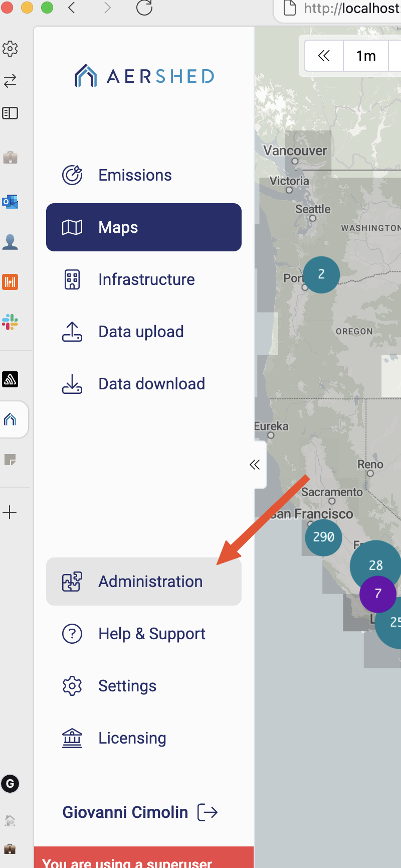
Task: Click the 290 cluster near San Francisco
Action: (323, 537)
